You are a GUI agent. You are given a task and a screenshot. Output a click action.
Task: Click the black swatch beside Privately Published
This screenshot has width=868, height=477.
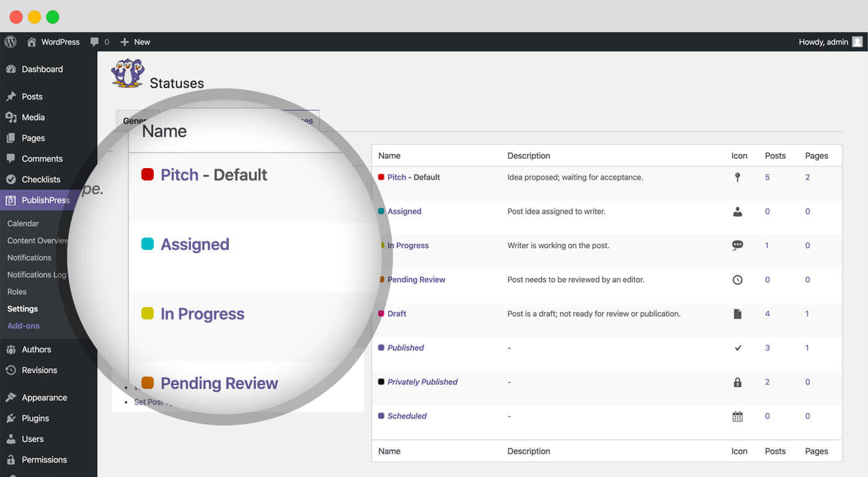381,382
